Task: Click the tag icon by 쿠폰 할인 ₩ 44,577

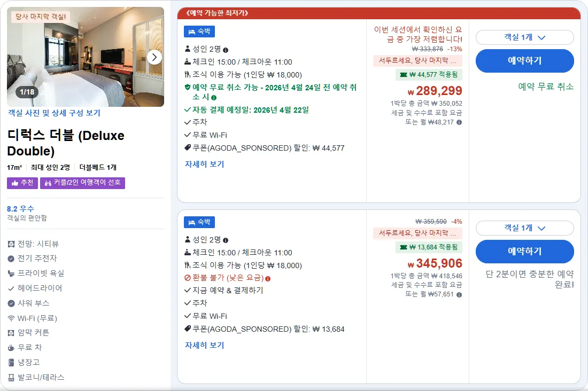Action: click(188, 148)
